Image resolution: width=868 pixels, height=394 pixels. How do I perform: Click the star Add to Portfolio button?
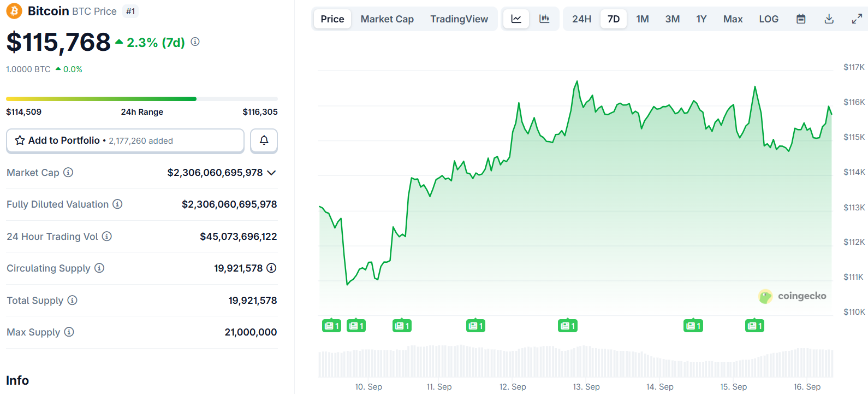(125, 140)
